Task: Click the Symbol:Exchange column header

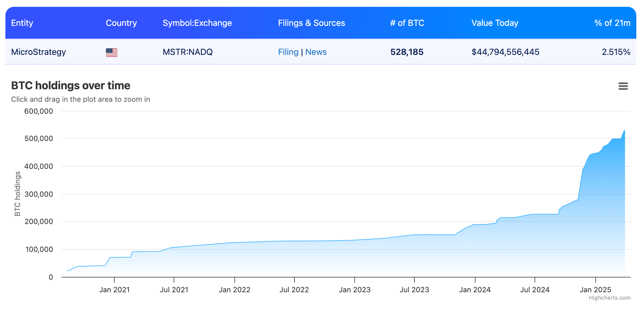Action: coord(197,23)
